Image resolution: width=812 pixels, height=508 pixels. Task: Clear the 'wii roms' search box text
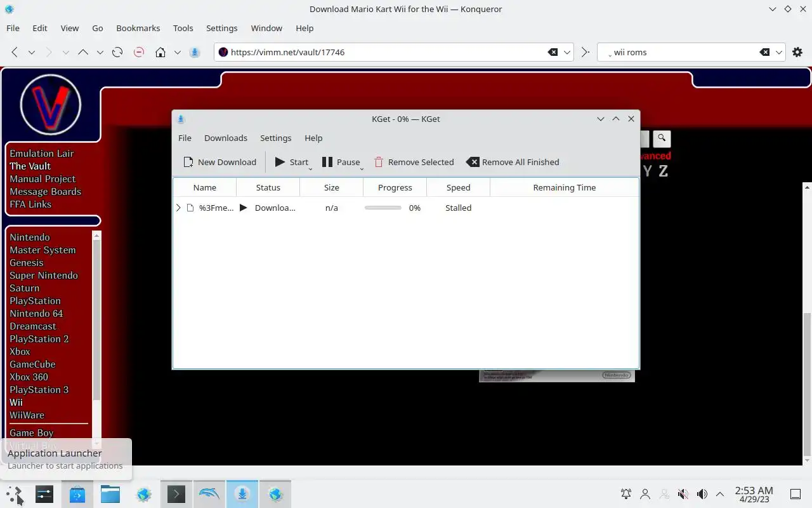[x=765, y=52]
